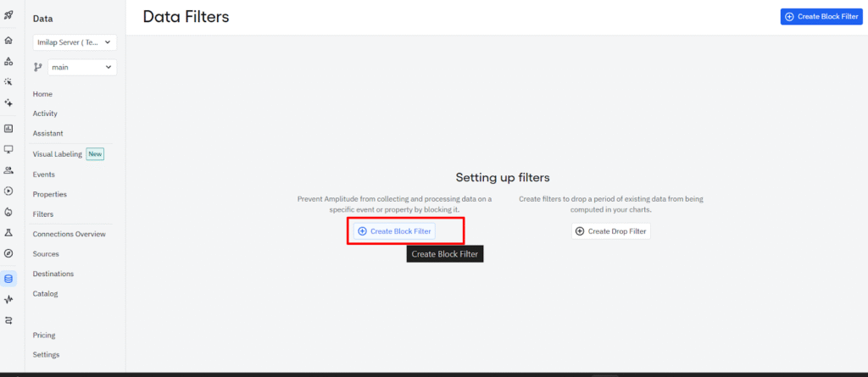Click the compass icon in left rail

tap(8, 253)
